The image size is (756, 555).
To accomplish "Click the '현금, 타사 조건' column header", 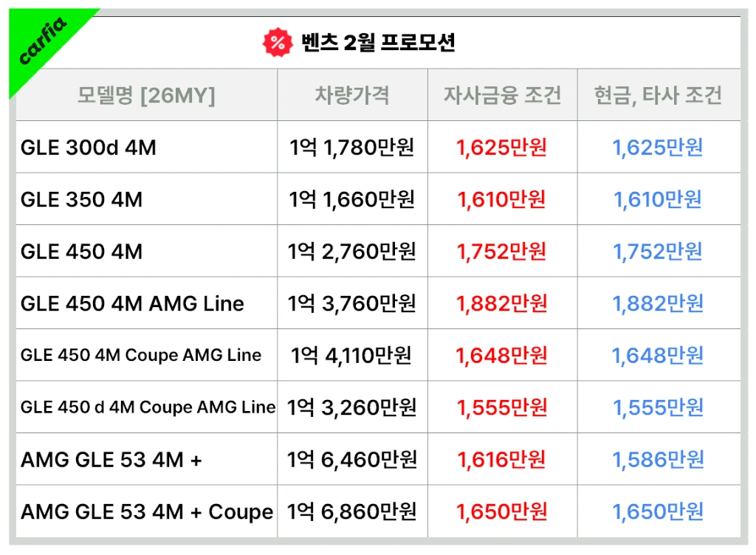I will 658,95.
